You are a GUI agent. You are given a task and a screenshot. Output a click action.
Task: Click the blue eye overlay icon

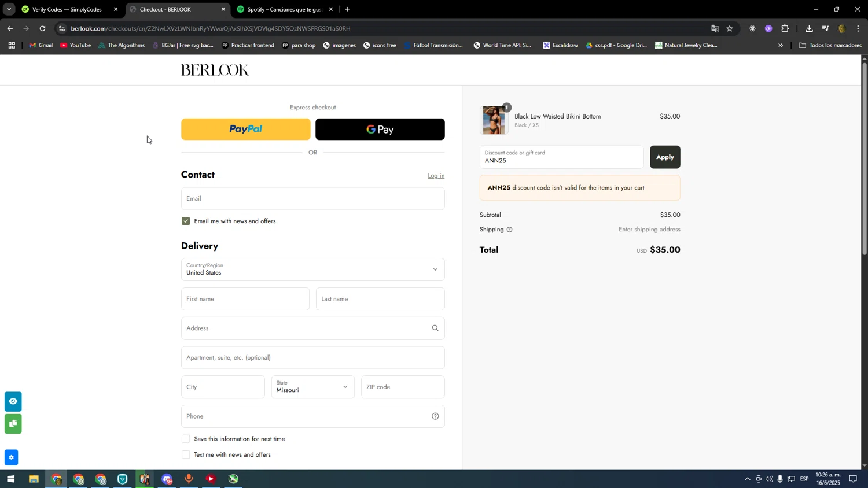[x=13, y=401]
